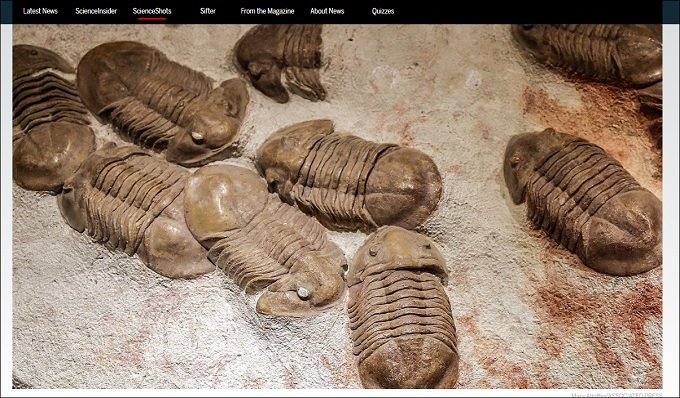The height and width of the screenshot is (398, 680).
Task: Go to the Quizzes page
Action: pos(383,11)
